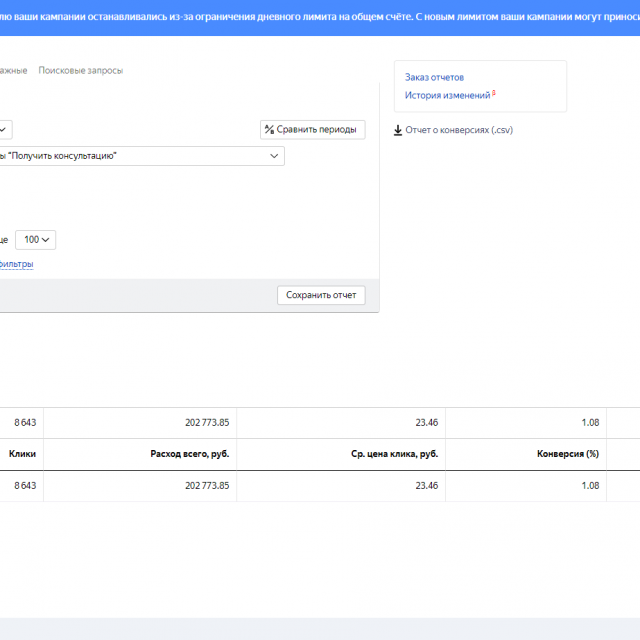
Task: Expand the cut-off dropdown left of Сравнить периоды
Action: click(x=5, y=129)
